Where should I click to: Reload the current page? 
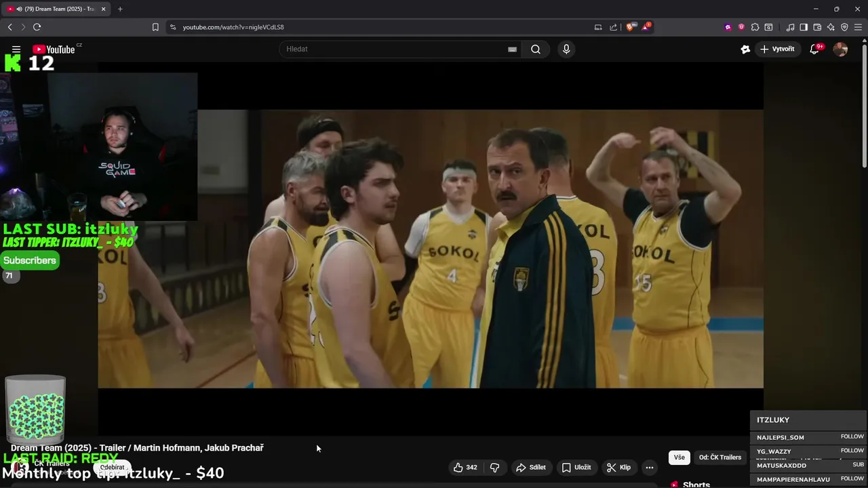[x=37, y=27]
